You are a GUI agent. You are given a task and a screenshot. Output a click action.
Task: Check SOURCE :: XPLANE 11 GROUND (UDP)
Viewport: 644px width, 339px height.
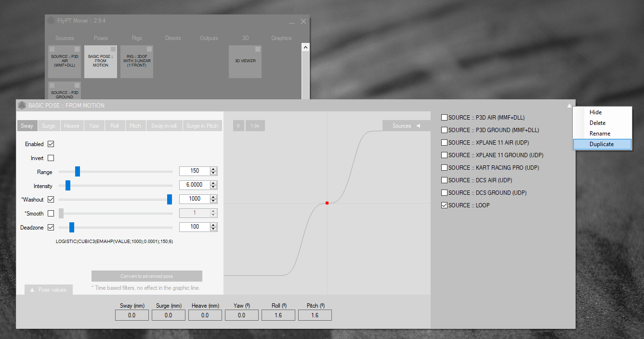coord(444,155)
